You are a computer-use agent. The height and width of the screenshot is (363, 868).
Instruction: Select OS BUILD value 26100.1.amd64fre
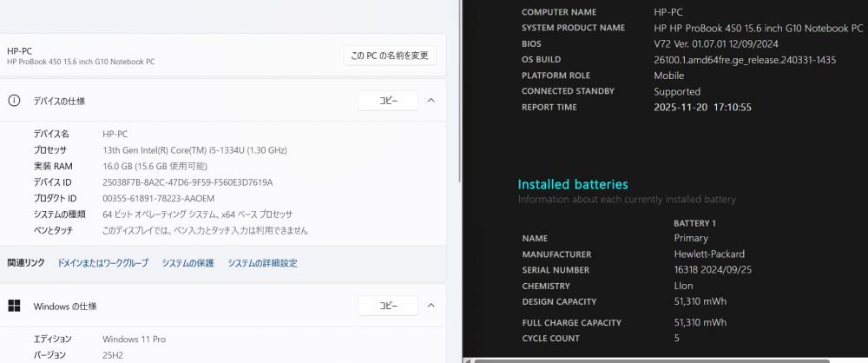(745, 60)
